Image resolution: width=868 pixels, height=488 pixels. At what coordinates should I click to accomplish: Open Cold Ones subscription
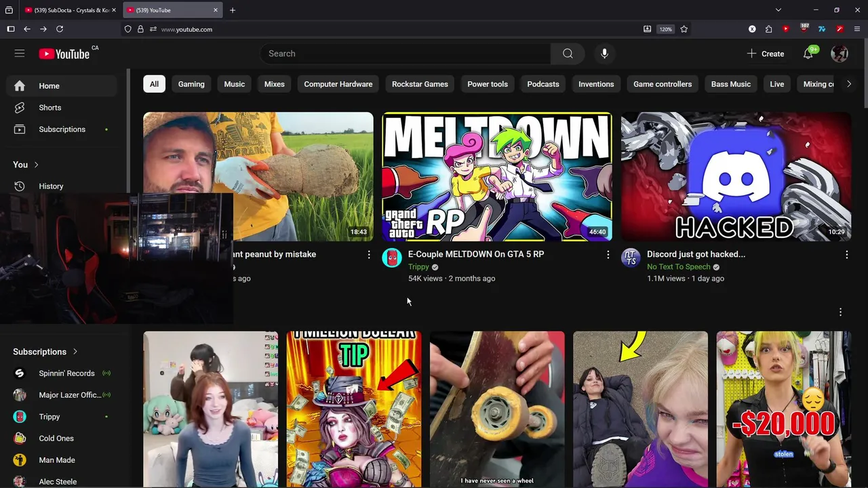click(x=62, y=439)
